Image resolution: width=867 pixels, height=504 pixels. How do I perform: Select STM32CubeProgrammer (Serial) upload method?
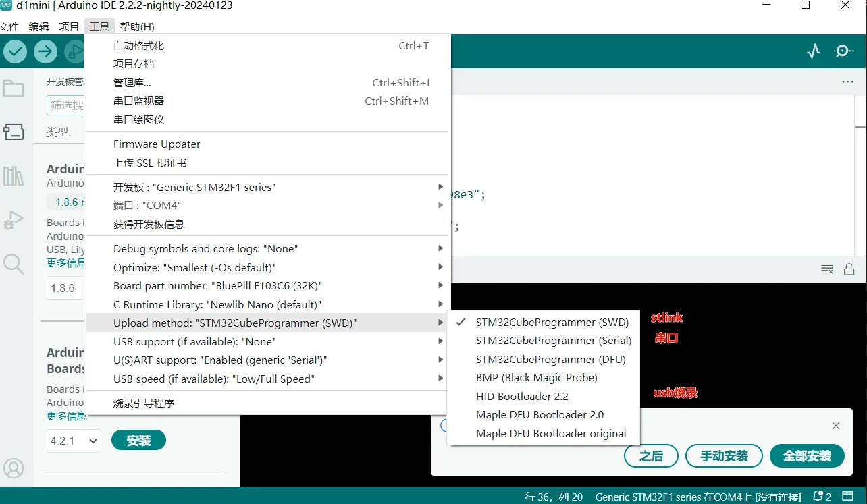click(x=553, y=341)
